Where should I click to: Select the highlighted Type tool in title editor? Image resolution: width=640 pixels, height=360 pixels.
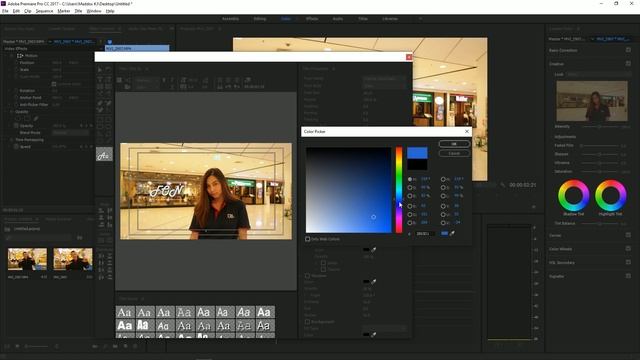(x=104, y=155)
